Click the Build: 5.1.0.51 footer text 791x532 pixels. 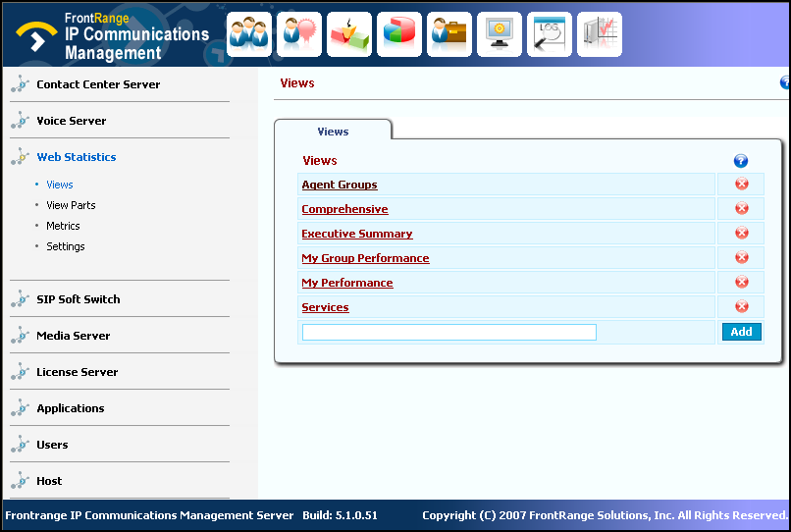340,515
